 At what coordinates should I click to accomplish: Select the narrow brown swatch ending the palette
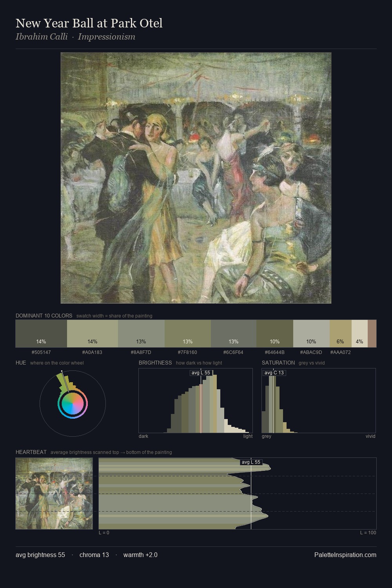click(x=372, y=334)
